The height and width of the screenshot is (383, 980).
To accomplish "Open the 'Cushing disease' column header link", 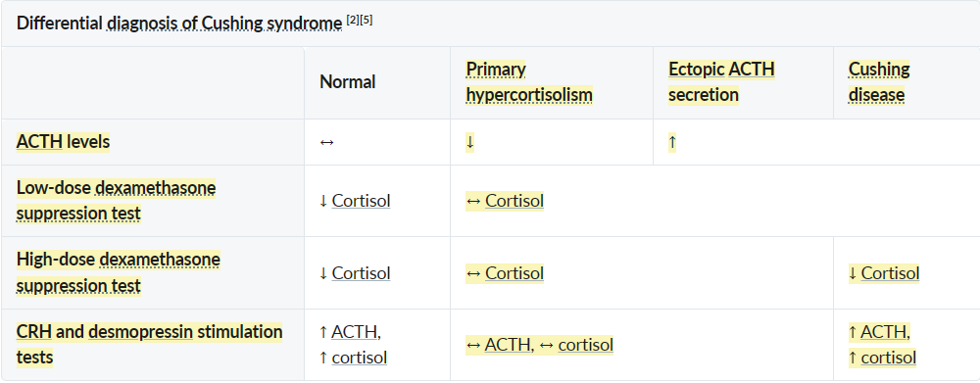I will point(879,82).
